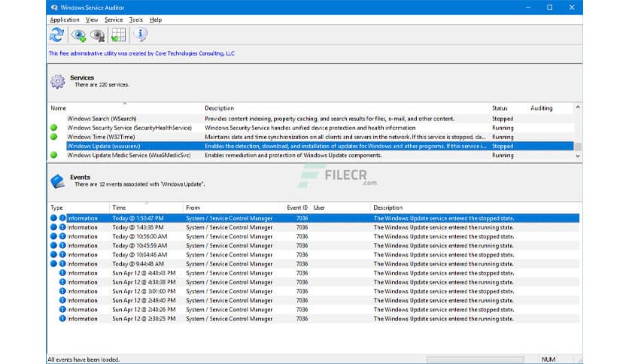629x364 pixels.
Task: Click the Windows Service Auditor title bar icon
Action: [x=54, y=8]
